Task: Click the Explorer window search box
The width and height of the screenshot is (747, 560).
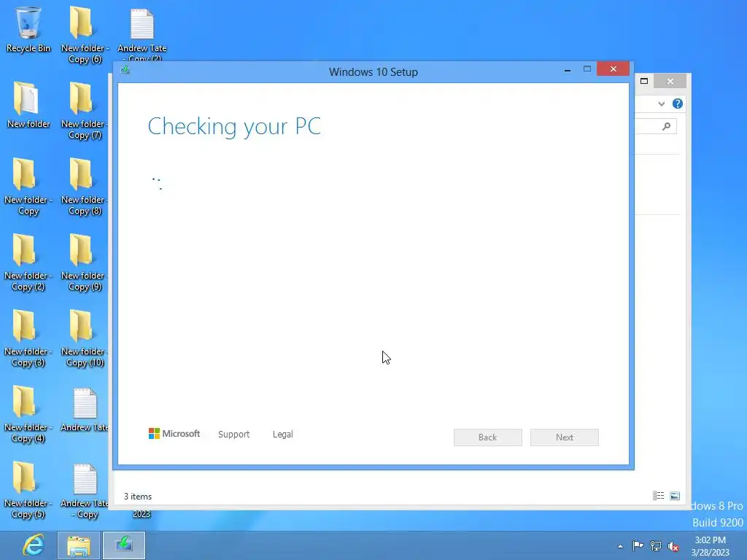Action: [x=656, y=126]
